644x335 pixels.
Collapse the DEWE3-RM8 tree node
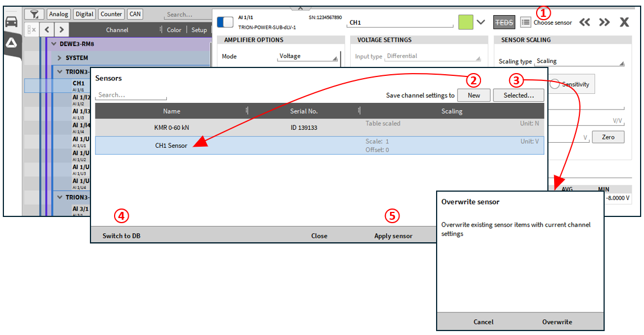pos(54,44)
